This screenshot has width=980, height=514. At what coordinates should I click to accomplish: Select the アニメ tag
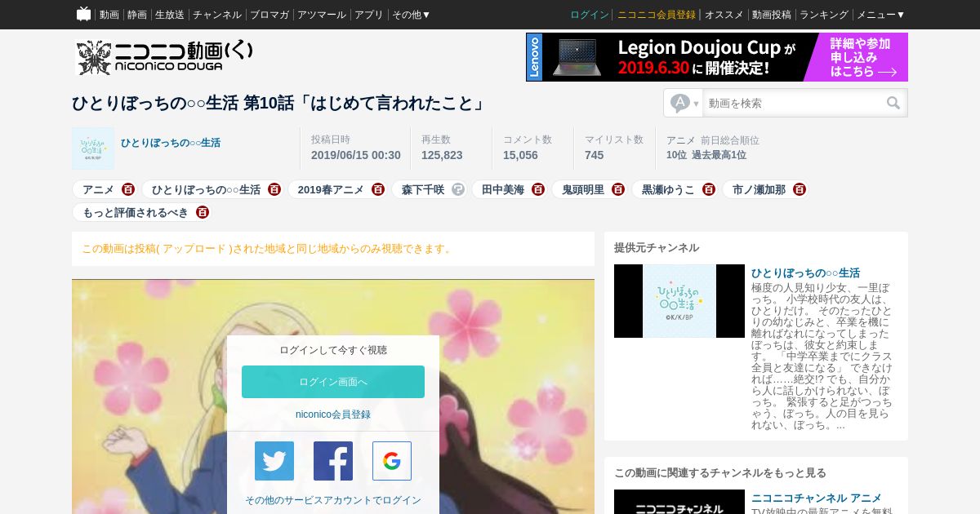[98, 189]
